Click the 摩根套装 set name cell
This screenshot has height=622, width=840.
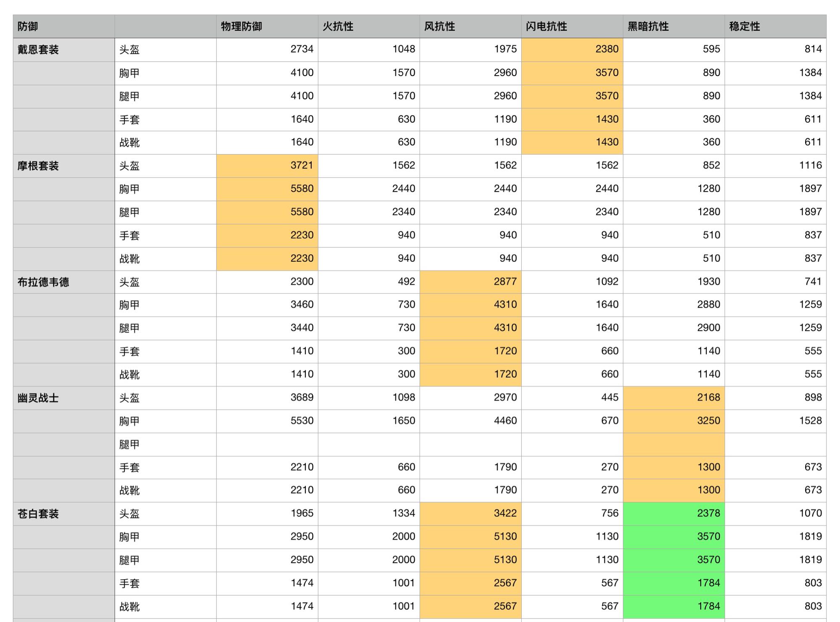pyautogui.click(x=64, y=166)
